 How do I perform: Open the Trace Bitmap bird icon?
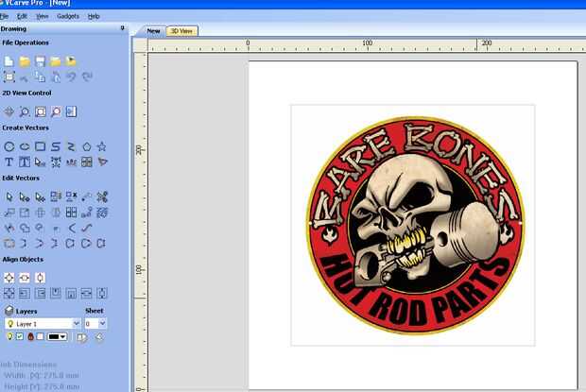(102, 162)
